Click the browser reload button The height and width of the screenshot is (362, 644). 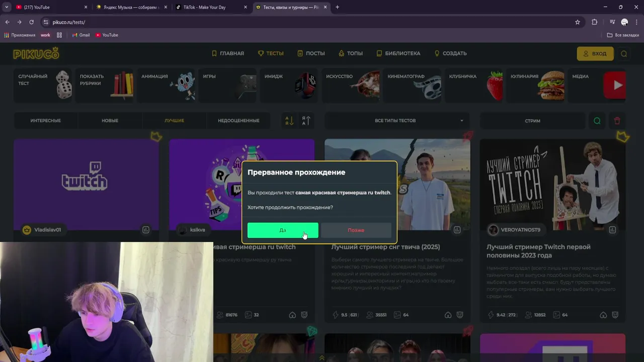tap(31, 22)
